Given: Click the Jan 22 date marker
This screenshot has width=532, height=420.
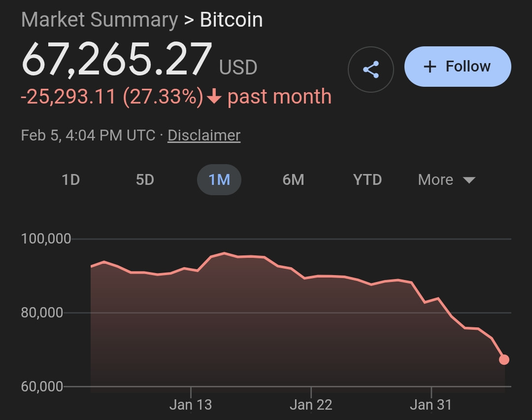Looking at the screenshot, I should [x=311, y=405].
